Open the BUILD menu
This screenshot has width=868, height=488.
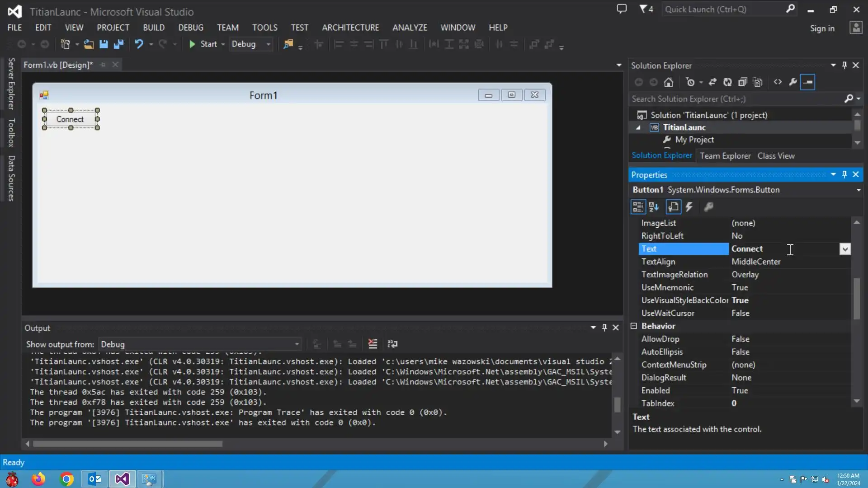coord(154,28)
